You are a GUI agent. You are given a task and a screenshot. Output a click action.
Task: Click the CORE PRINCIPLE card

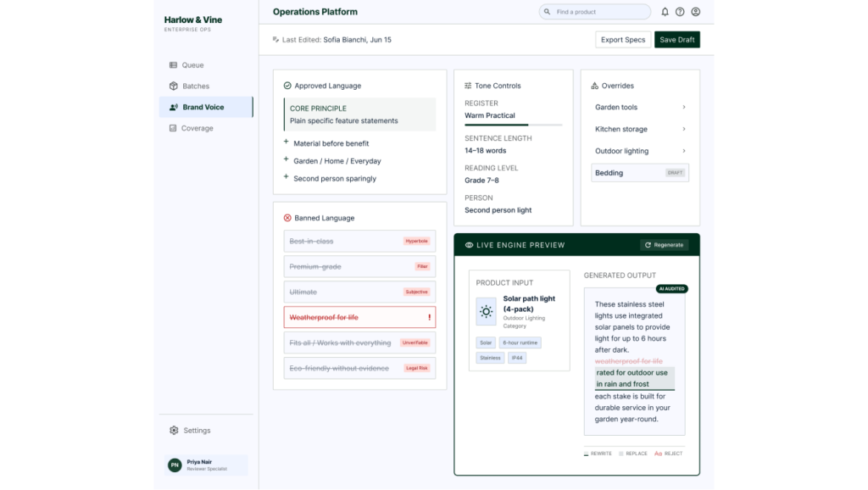[x=359, y=114]
